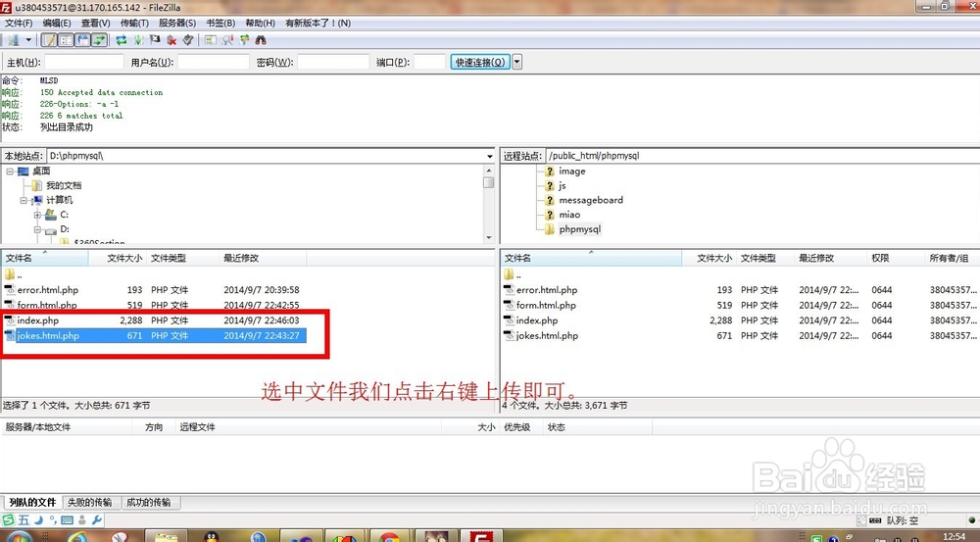Open the 有新版本了!(N) menu
980x542 pixels.
tap(318, 24)
